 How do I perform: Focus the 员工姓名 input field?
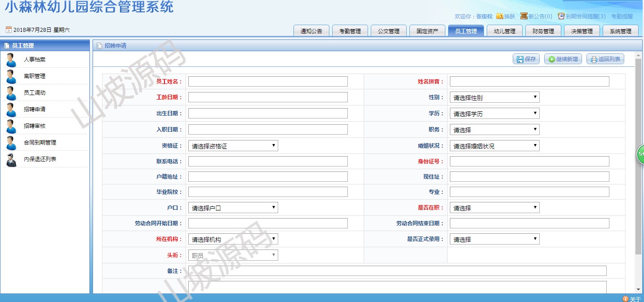click(268, 81)
